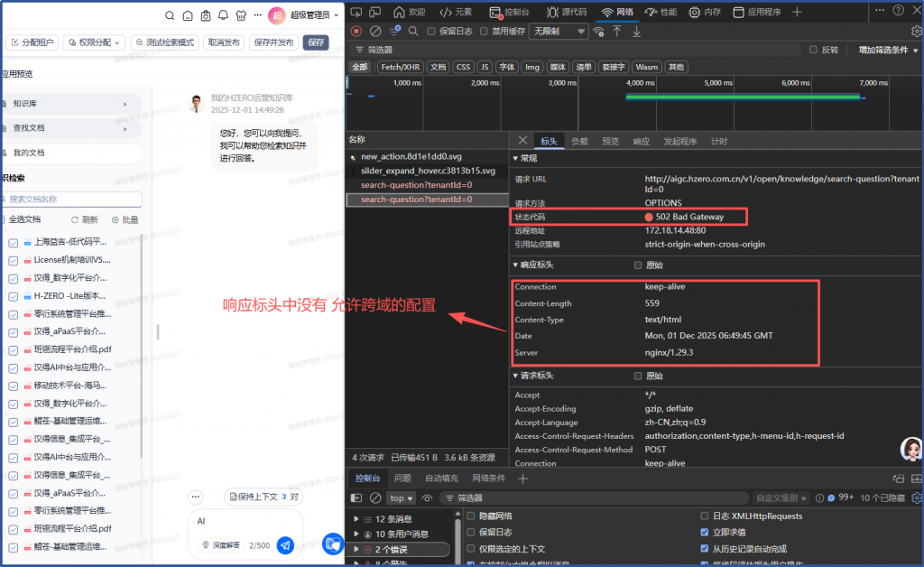Switch to the 响应 response tab
Screen dimensions: 924x567
(x=641, y=142)
